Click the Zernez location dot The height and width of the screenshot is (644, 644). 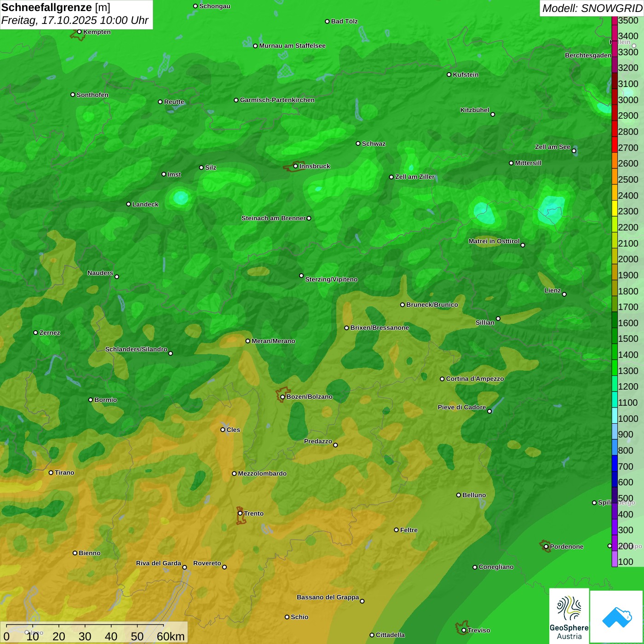click(35, 333)
